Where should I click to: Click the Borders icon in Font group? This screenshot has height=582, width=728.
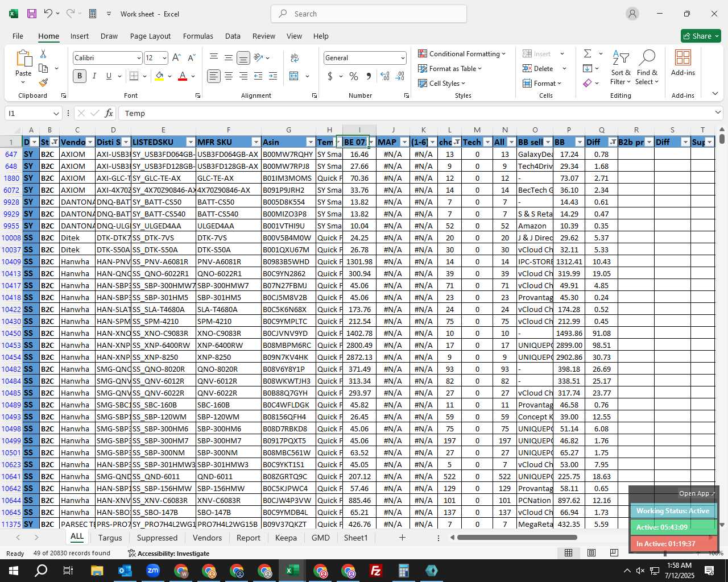[x=134, y=76]
